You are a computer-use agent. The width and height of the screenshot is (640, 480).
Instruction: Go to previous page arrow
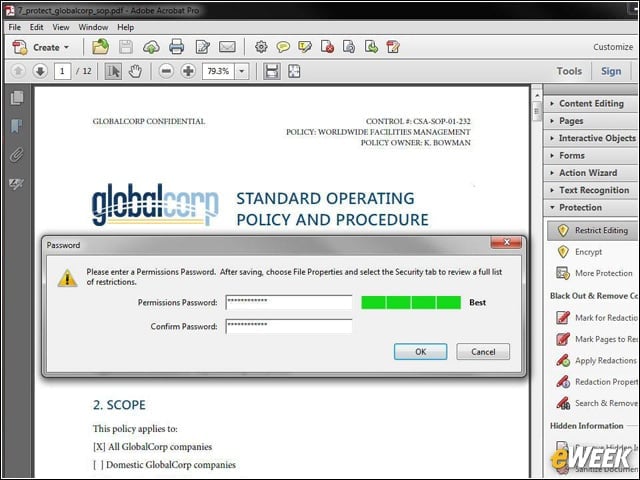click(18, 71)
